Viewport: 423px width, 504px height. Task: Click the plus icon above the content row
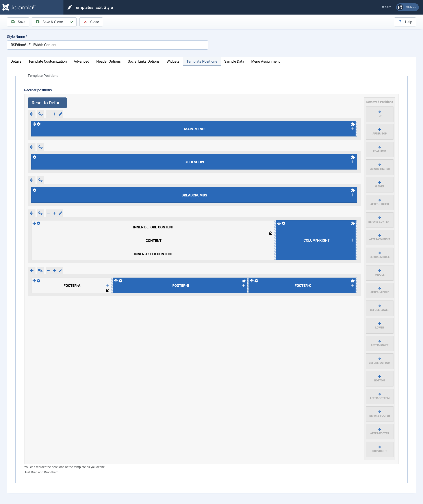(x=54, y=213)
